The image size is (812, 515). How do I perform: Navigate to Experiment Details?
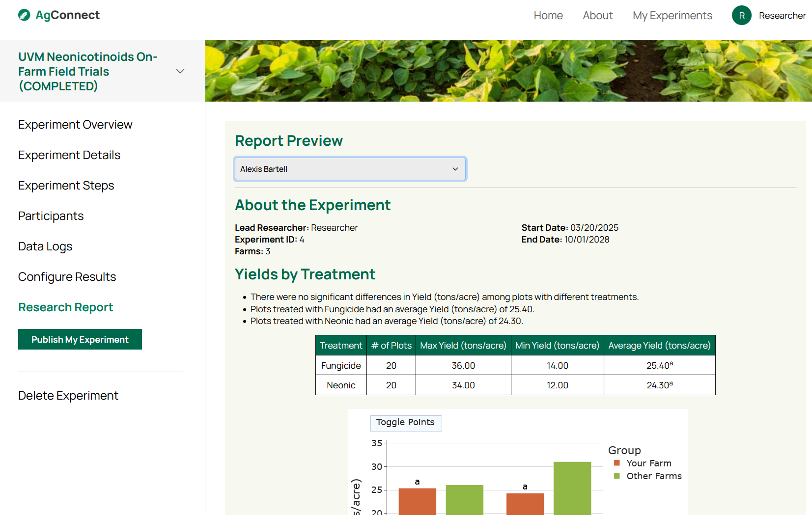(x=69, y=155)
